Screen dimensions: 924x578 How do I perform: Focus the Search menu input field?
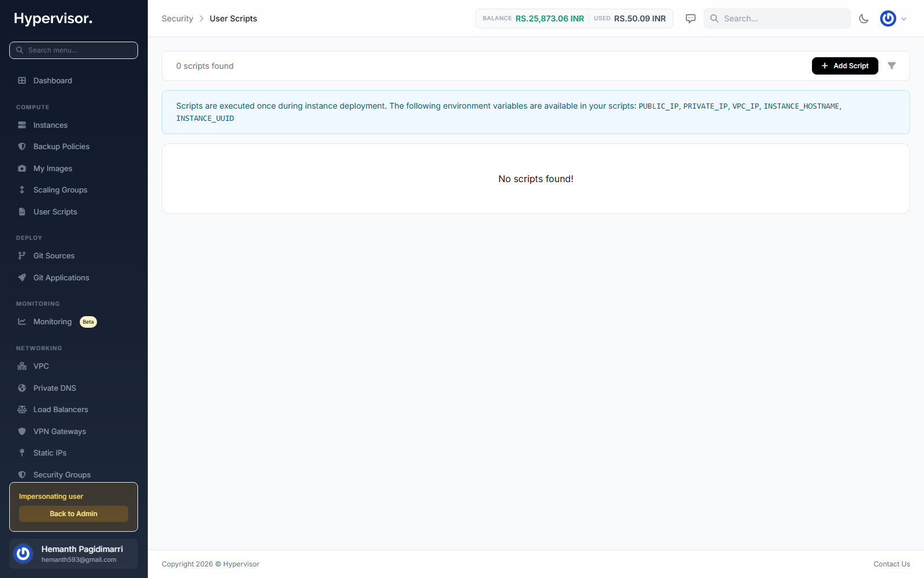73,50
